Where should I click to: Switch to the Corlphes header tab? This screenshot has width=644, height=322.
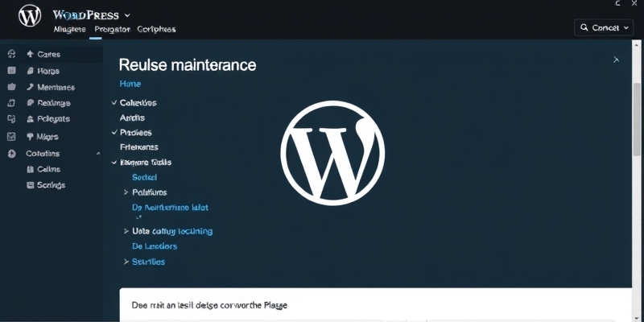point(156,29)
